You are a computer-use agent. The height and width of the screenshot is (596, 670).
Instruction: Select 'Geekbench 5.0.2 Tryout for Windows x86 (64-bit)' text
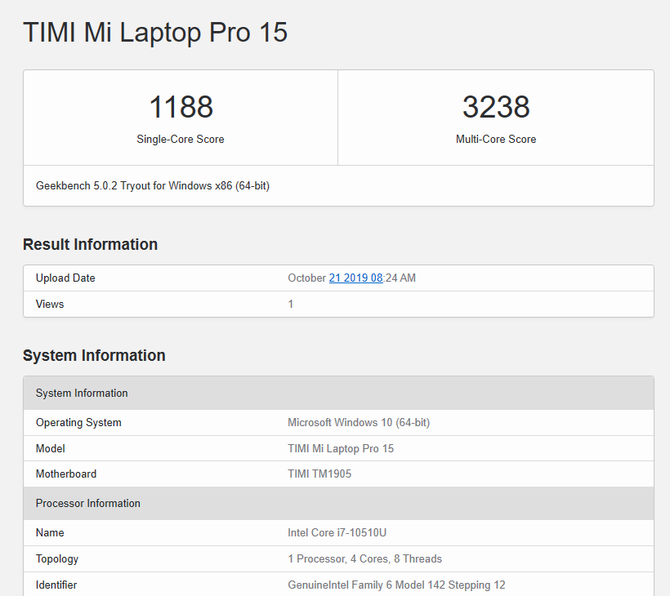point(153,186)
